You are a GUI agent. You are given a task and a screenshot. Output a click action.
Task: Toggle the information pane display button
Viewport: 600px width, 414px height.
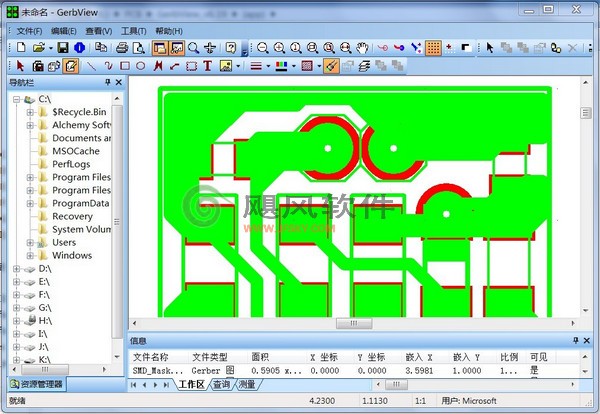(177, 48)
